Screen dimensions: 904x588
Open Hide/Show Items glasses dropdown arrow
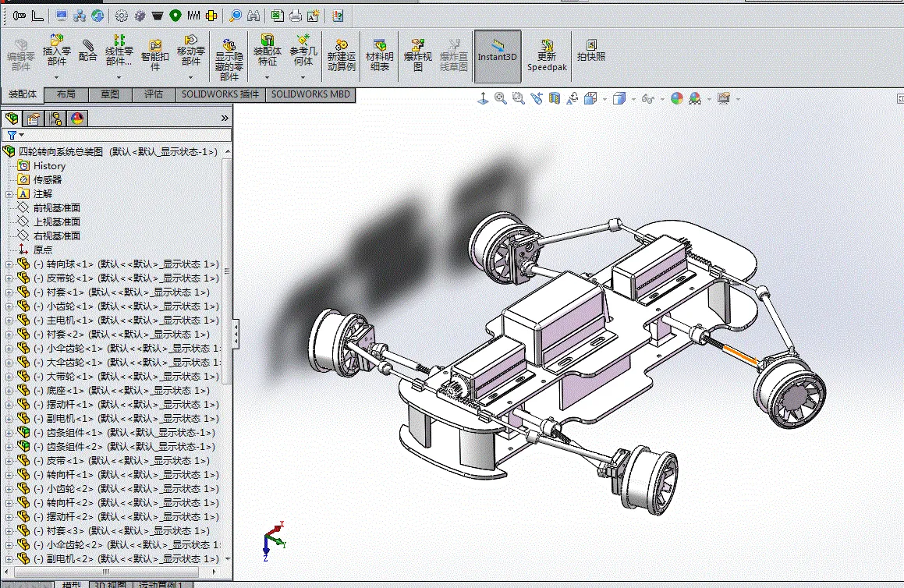(x=662, y=99)
